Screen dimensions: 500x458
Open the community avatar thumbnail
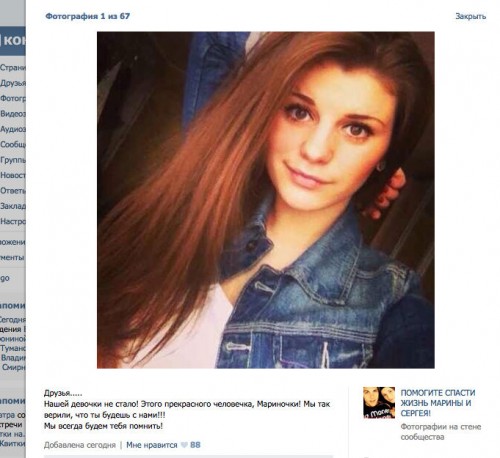379,402
